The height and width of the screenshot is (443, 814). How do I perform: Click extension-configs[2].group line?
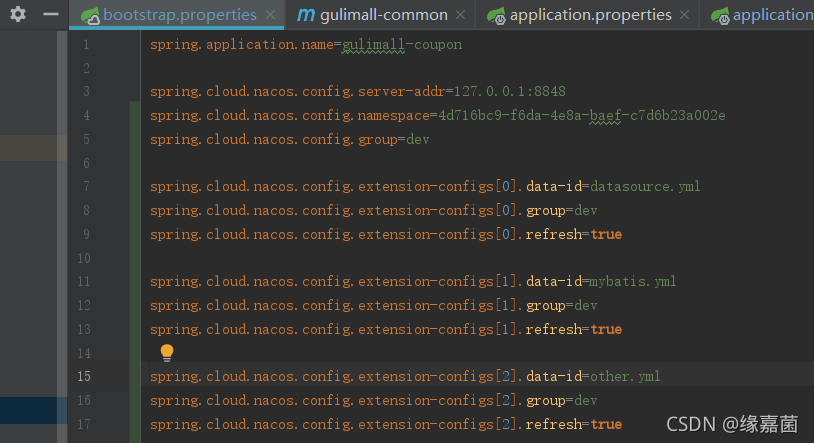374,400
